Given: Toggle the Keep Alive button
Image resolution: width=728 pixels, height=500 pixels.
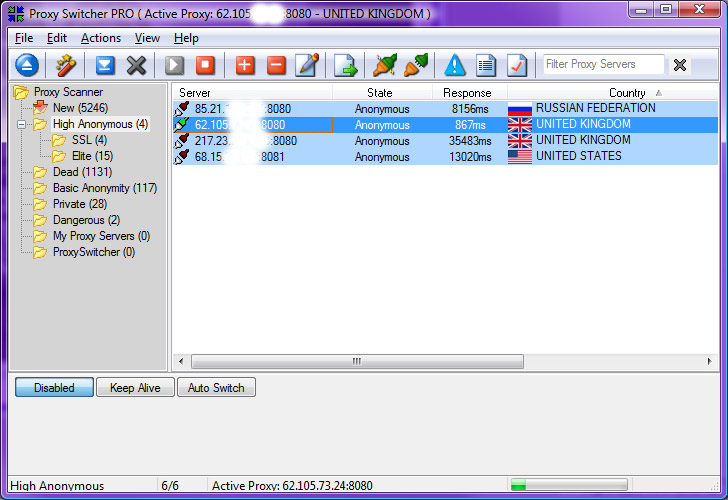Looking at the screenshot, I should click(x=135, y=387).
